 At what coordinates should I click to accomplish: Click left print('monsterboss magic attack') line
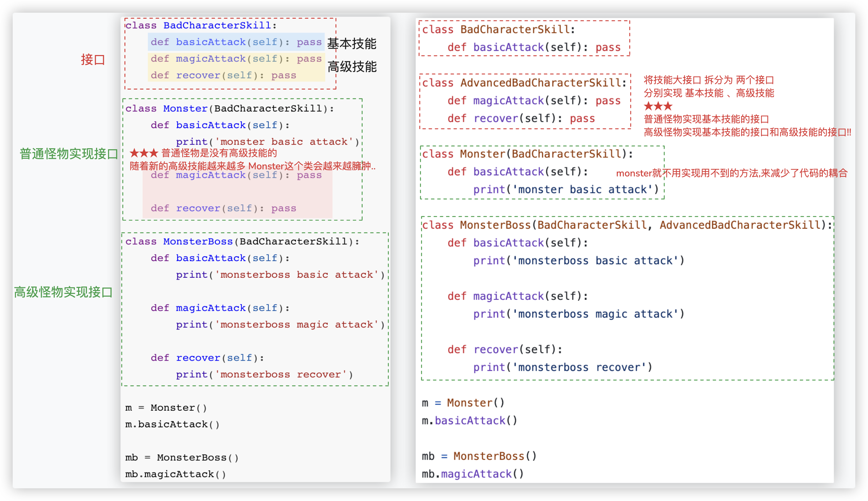click(x=280, y=324)
